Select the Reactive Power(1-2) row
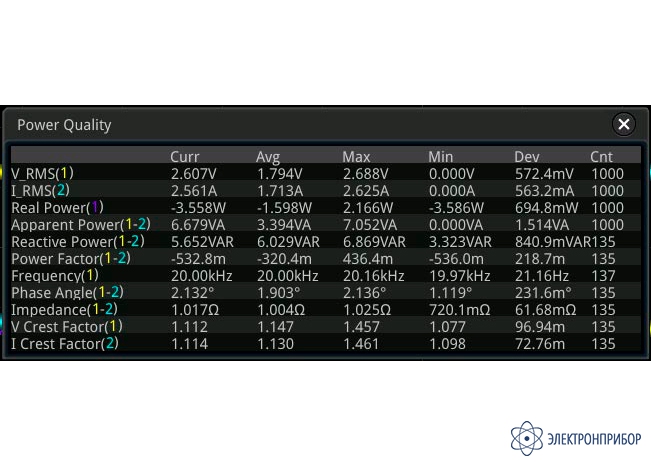The image size is (651, 466). coord(326,241)
